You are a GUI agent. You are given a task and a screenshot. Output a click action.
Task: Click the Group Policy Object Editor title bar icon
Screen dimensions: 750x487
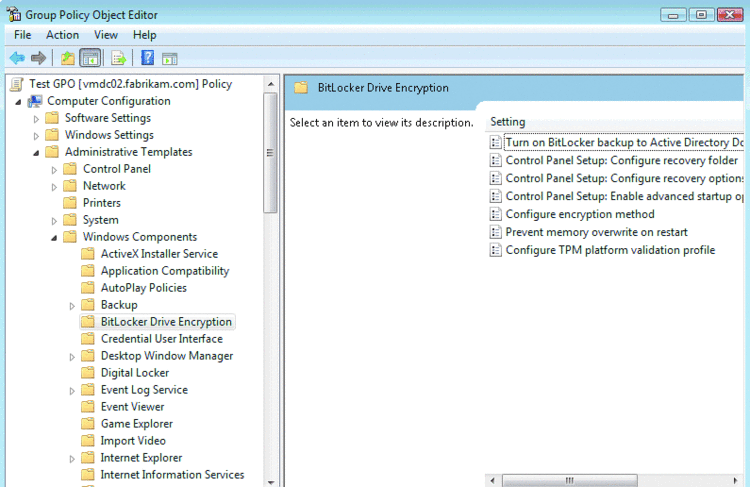14,14
